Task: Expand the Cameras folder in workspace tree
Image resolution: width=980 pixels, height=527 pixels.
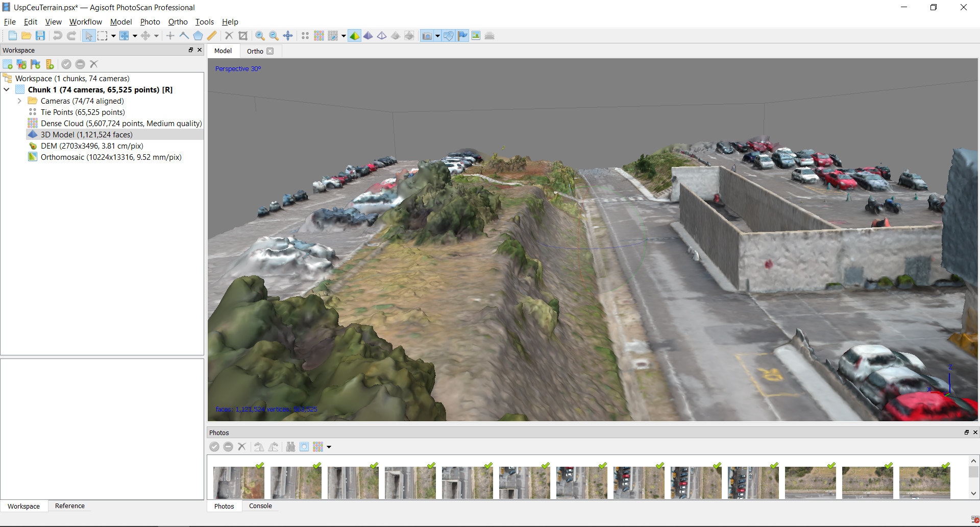Action: 19,101
